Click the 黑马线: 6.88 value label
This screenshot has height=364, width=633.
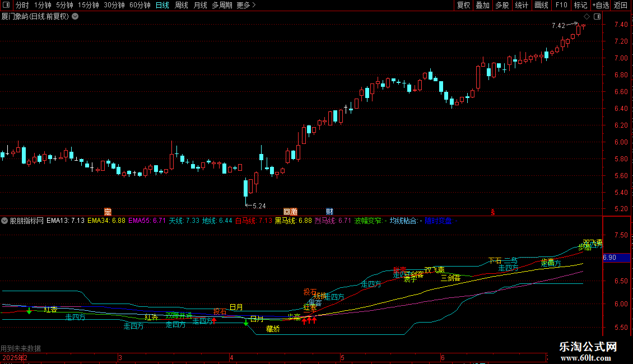click(x=293, y=221)
